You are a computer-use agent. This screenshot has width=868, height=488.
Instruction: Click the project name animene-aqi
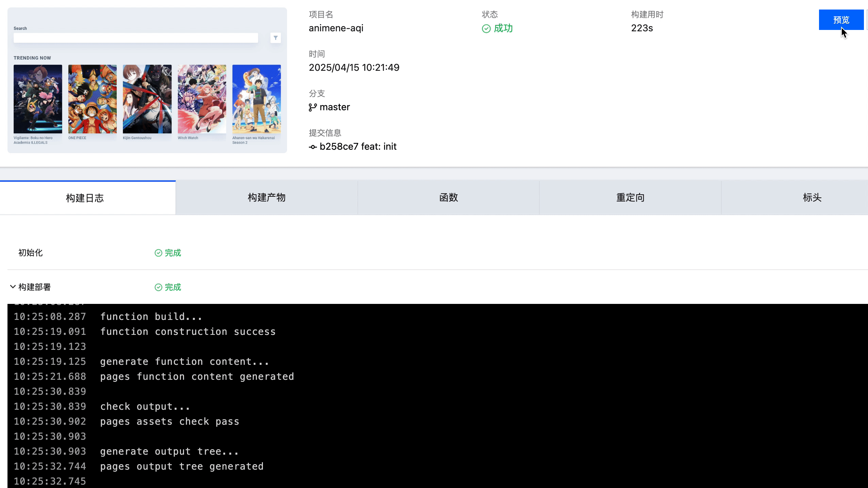click(x=336, y=28)
